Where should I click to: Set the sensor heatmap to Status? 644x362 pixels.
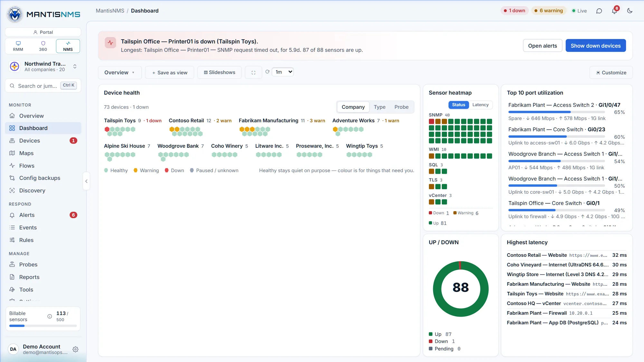pyautogui.click(x=459, y=105)
